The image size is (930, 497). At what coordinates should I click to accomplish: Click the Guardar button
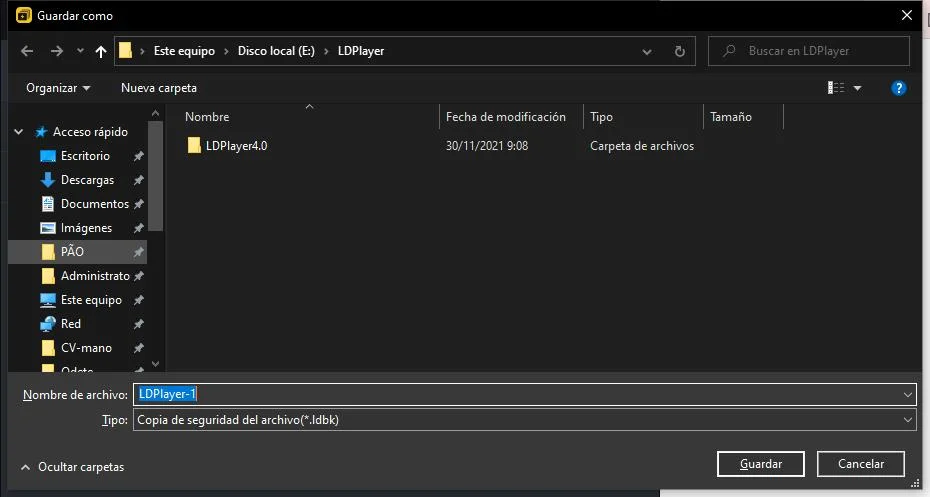[760, 464]
